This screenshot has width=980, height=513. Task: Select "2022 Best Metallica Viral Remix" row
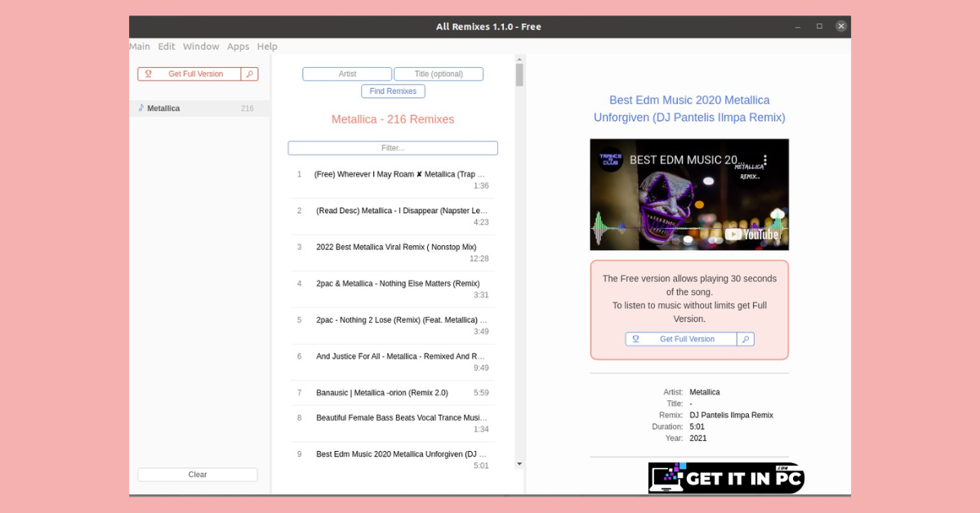click(393, 252)
